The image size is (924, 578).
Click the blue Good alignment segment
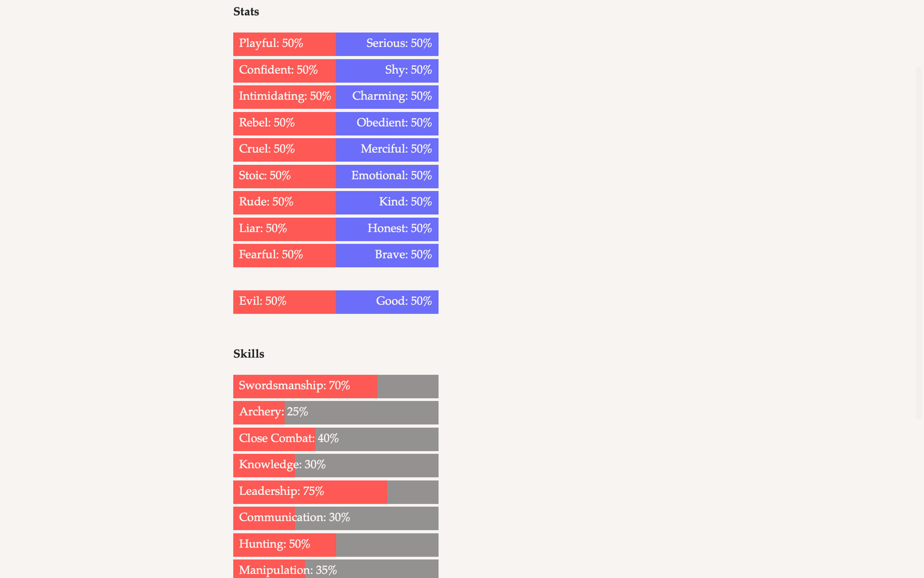point(387,302)
